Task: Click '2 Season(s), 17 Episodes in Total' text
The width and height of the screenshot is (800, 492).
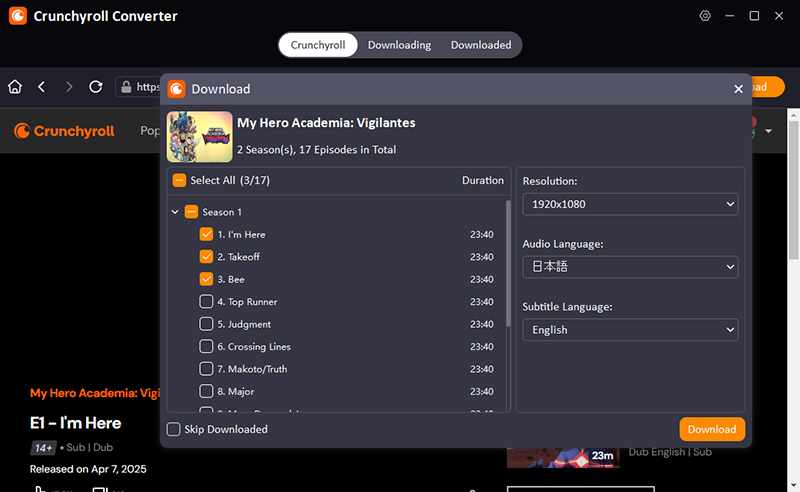Action: click(316, 150)
